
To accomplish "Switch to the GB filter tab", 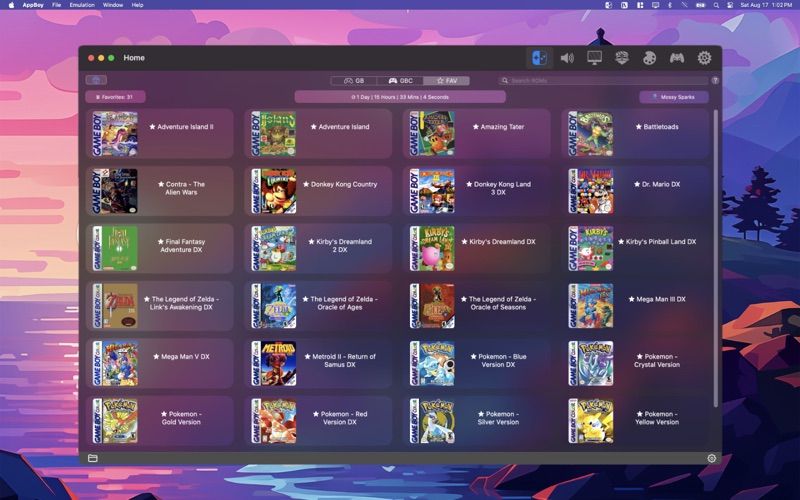I will coord(354,80).
